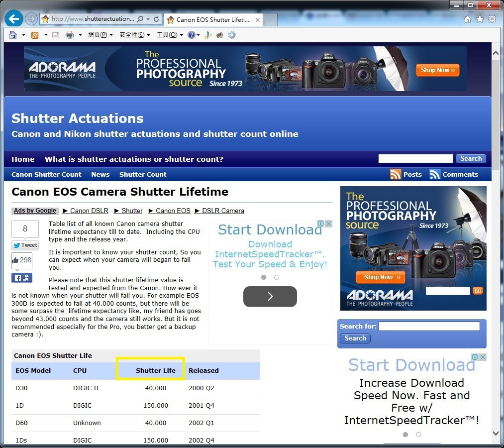Click the dark icon left of the command bar gear
The width and height of the screenshot is (504, 448).
point(220,35)
